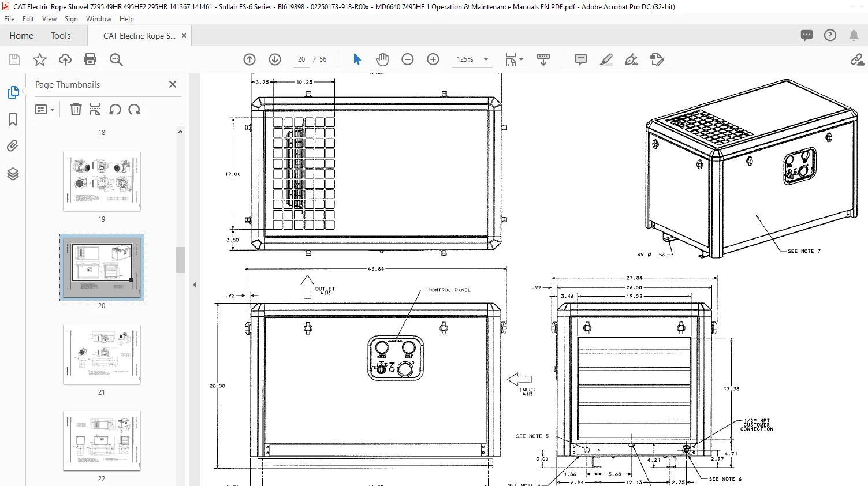Open the insert or split pages tool

pos(95,109)
